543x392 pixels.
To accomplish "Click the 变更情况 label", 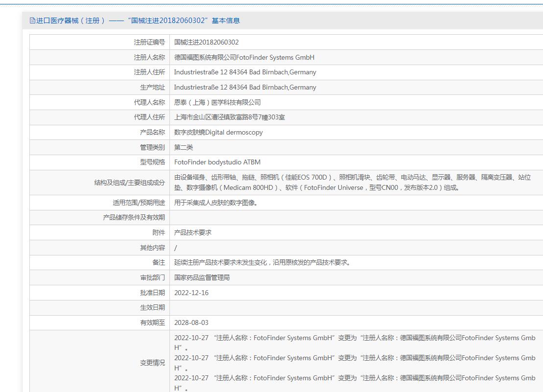I will [x=152, y=363].
